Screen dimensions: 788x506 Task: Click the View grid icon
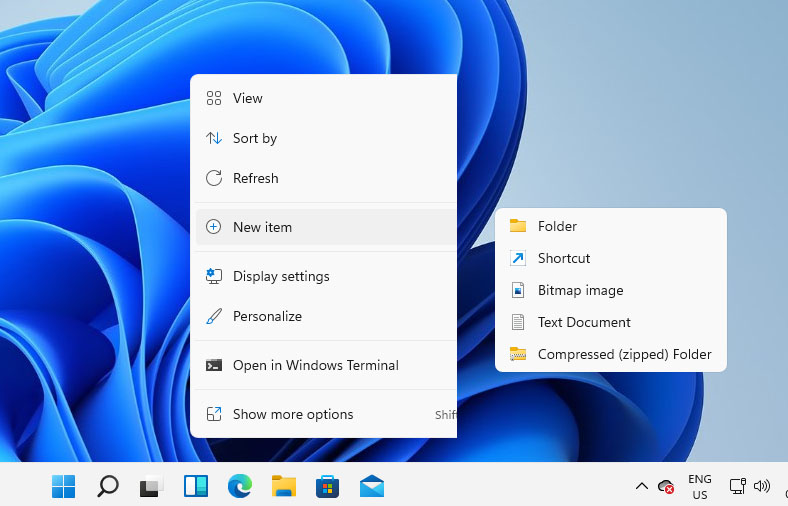pos(214,98)
